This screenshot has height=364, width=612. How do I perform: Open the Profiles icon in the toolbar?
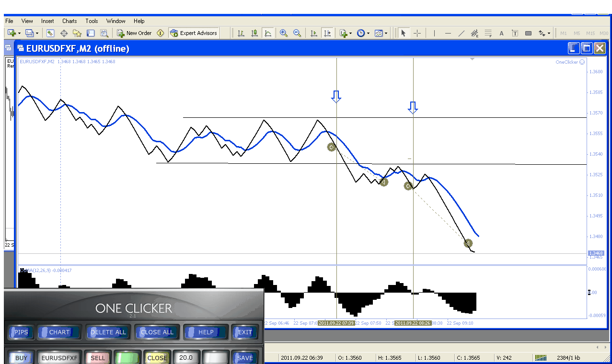click(x=29, y=33)
